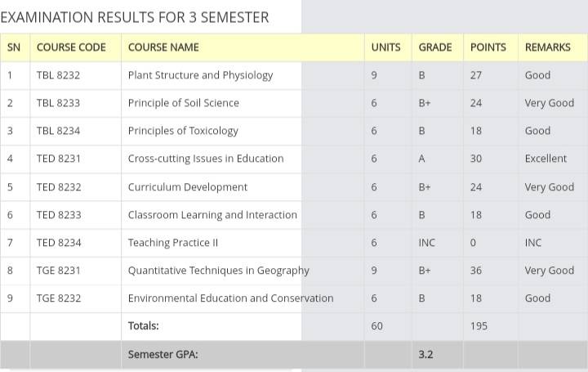Select the INC grade for Teaching Practice II
The image size is (588, 372).
[427, 243]
